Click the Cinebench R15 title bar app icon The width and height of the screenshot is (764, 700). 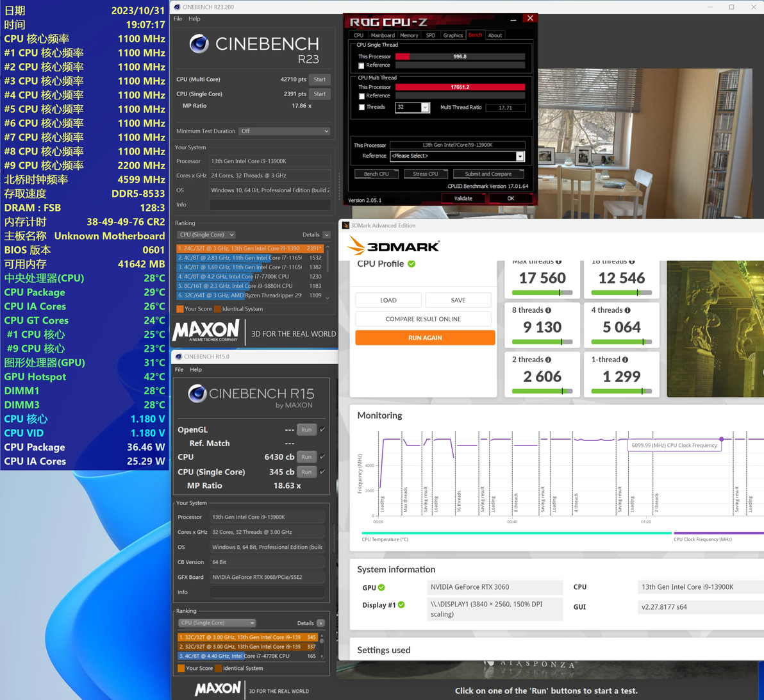tap(179, 356)
